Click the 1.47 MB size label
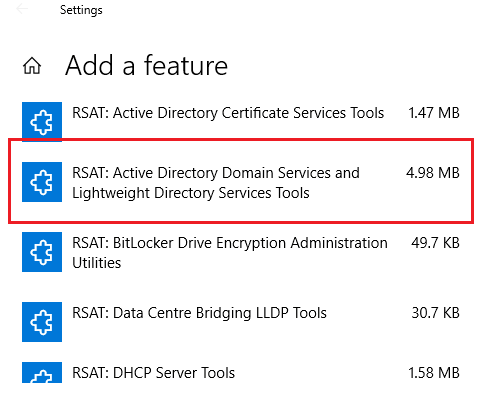Image resolution: width=503 pixels, height=406 pixels. (434, 113)
